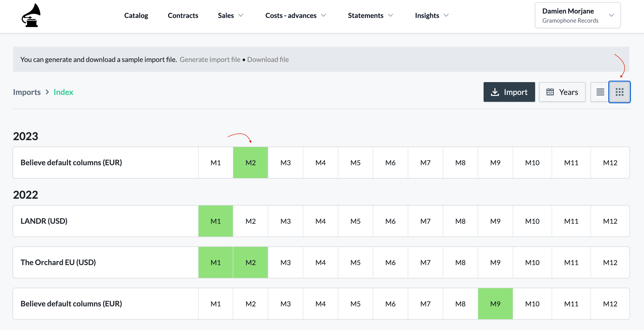
Task: Click the Imports breadcrumb navigation link
Action: (27, 92)
